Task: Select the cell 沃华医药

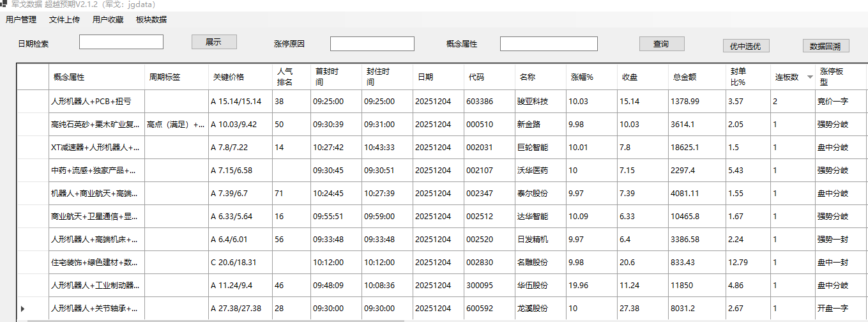Action: [541, 171]
